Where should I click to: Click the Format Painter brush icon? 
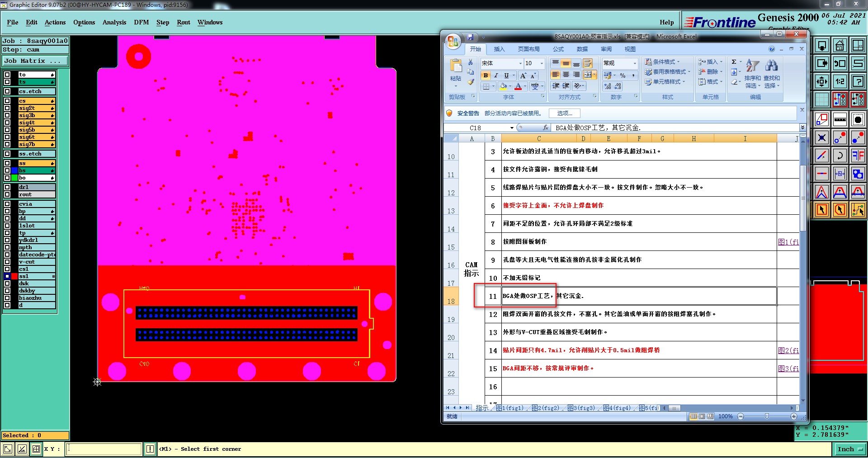[471, 82]
